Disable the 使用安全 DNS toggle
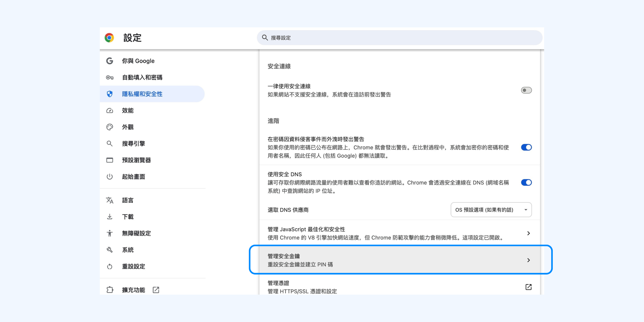This screenshot has width=644, height=322. [x=526, y=182]
